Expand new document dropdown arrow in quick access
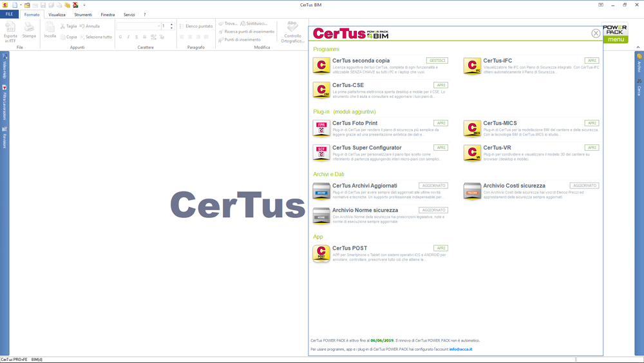Viewport: 644px width, 363px height. coord(21,5)
